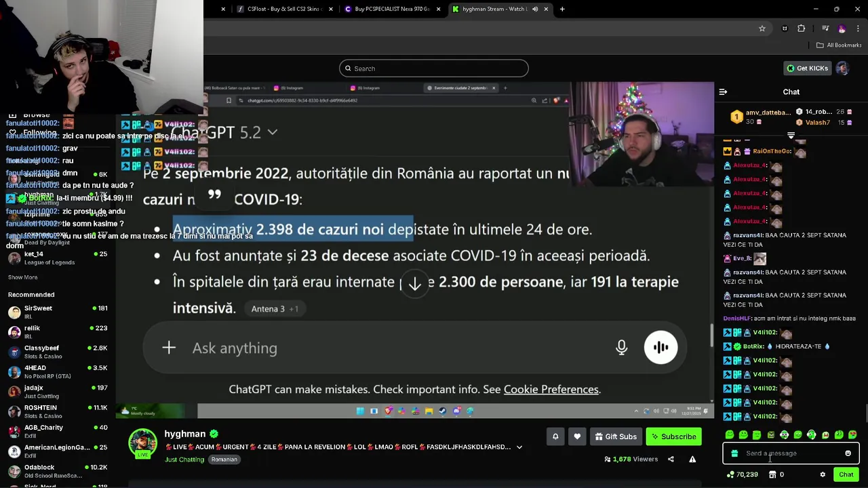Open the Cookie Preferences link
The image size is (868, 488).
click(551, 389)
